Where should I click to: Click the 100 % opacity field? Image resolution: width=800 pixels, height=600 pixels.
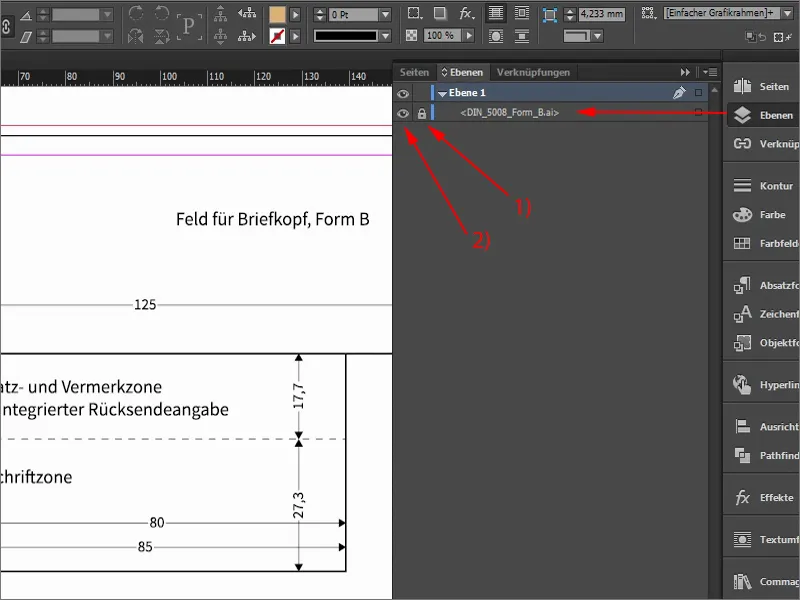click(442, 36)
